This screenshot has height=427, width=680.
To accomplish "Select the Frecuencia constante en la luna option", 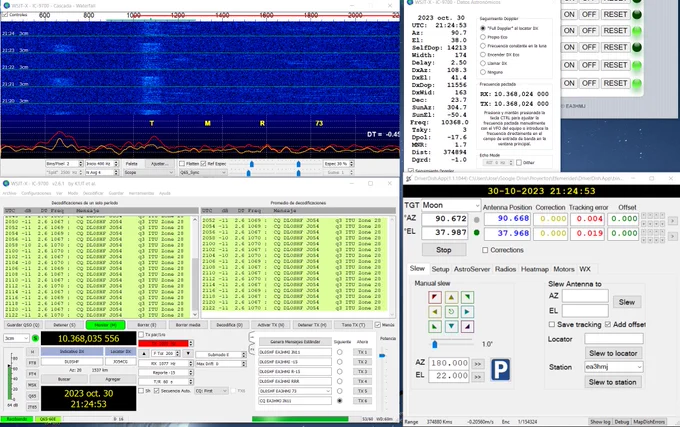I will (483, 46).
